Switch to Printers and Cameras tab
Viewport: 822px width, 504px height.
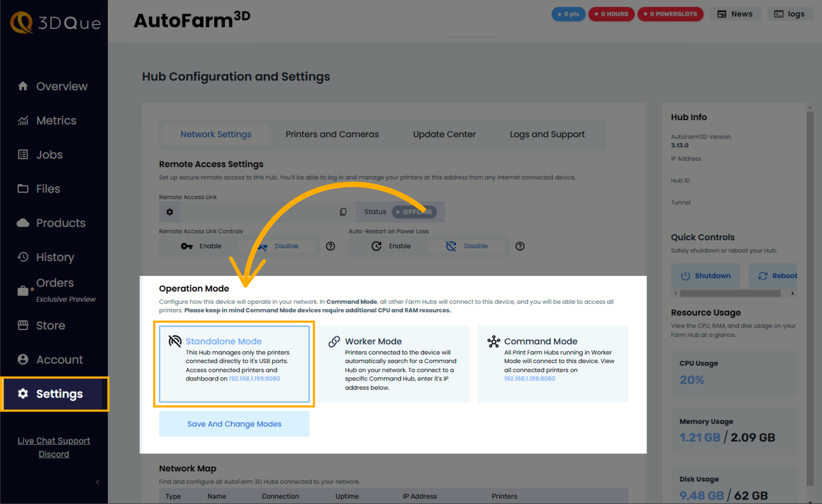332,134
